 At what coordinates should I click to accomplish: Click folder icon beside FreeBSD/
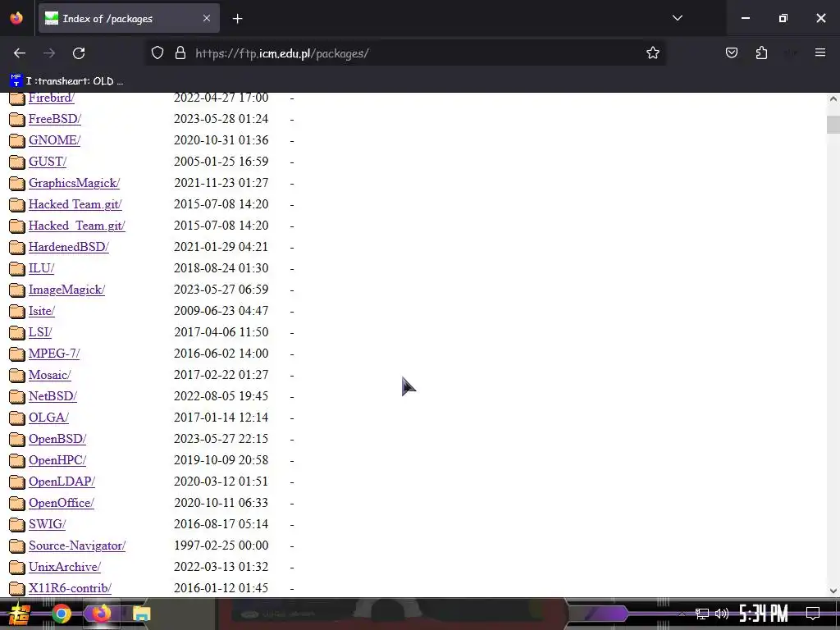(x=17, y=119)
